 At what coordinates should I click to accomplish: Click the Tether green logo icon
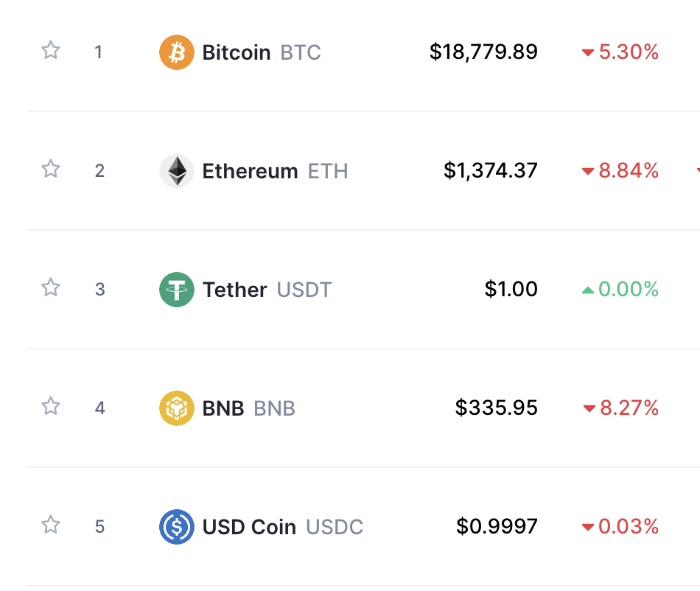tap(177, 290)
